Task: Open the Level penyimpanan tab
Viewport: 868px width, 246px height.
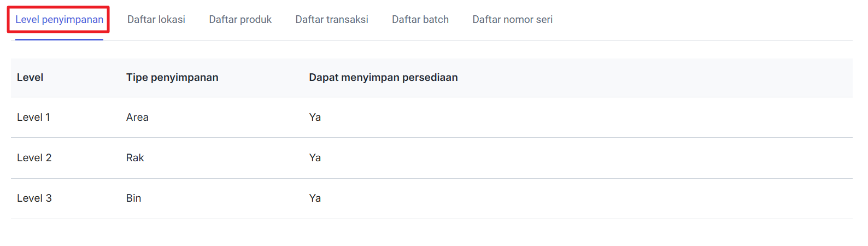Action: (59, 20)
